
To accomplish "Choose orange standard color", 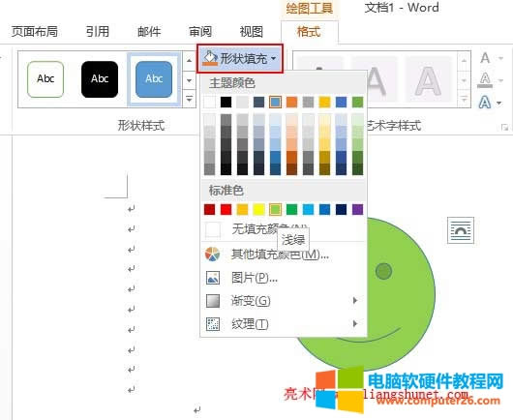I will point(242,209).
